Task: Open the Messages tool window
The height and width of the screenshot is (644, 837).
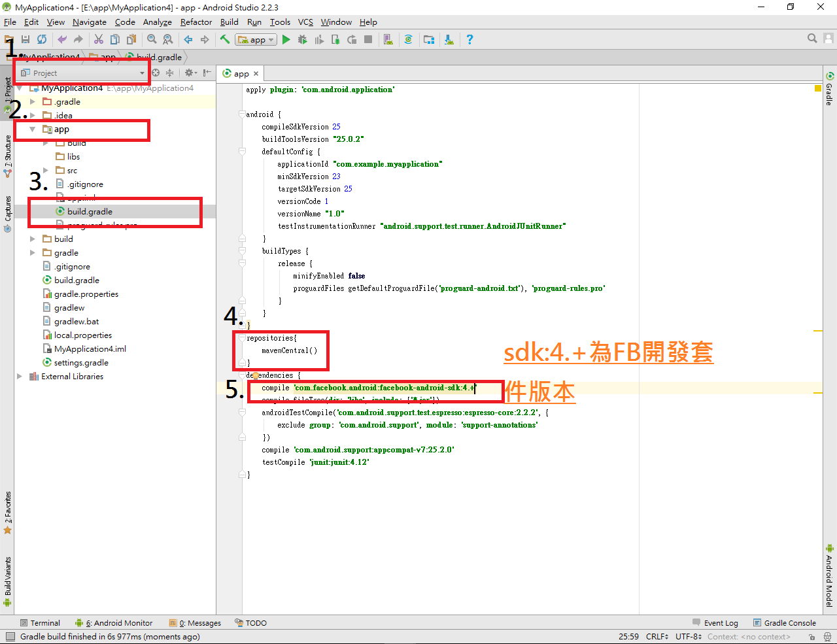Action: (x=196, y=623)
